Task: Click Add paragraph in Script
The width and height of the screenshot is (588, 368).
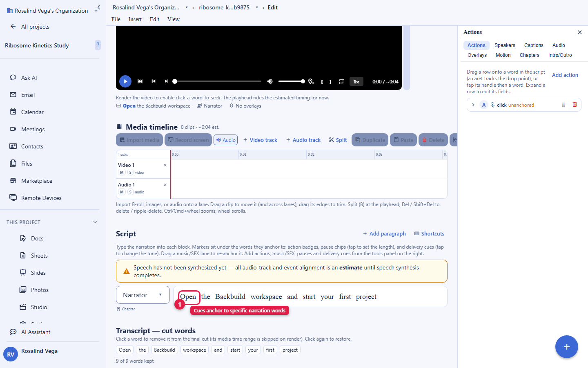Action: coord(384,234)
